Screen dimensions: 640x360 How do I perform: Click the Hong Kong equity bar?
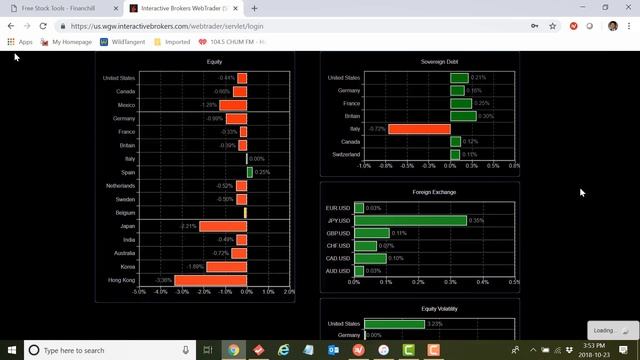211,280
